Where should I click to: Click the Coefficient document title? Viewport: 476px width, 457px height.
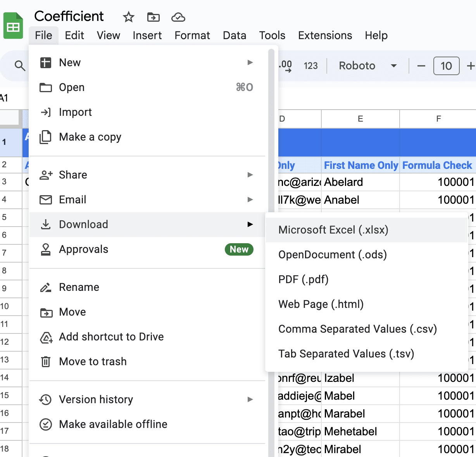click(x=69, y=16)
